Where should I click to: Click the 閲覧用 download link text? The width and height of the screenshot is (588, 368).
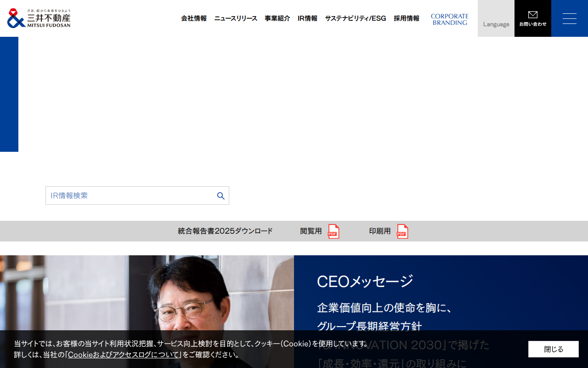point(311,231)
